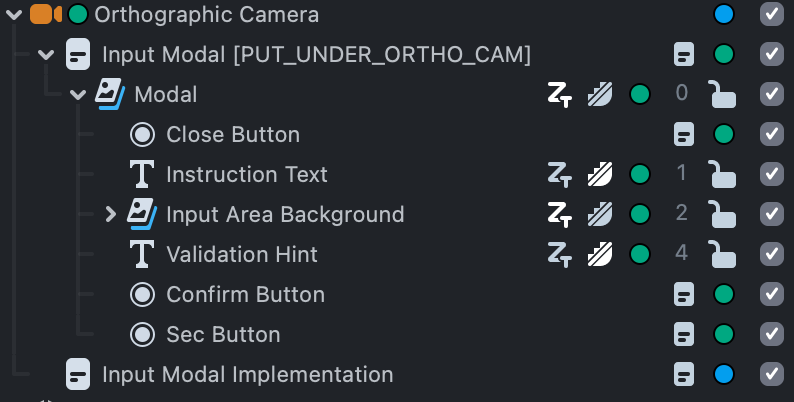Click the Modal row's image component icon
The height and width of the screenshot is (402, 794).
pos(109,95)
